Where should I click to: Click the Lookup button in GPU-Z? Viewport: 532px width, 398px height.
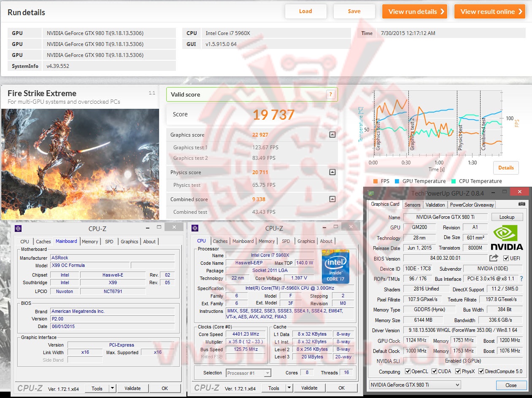coord(507,217)
